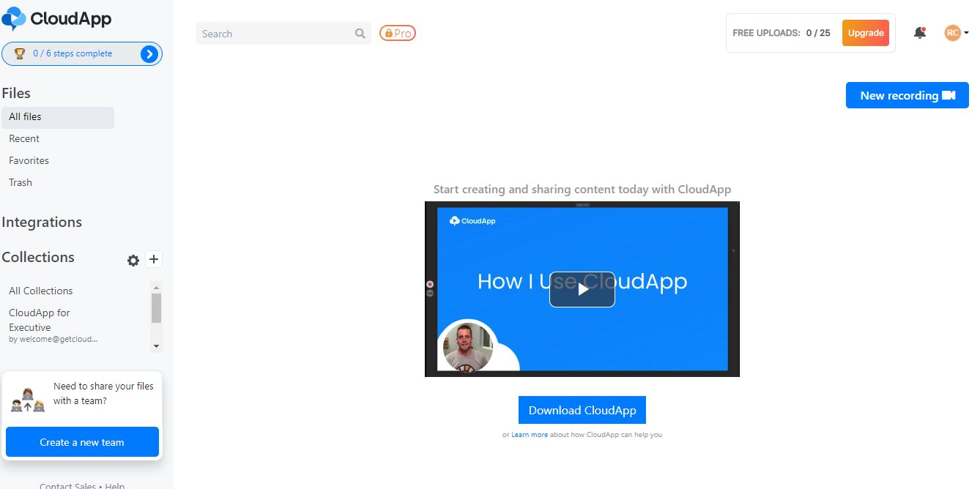Click the Files heading

click(x=16, y=93)
